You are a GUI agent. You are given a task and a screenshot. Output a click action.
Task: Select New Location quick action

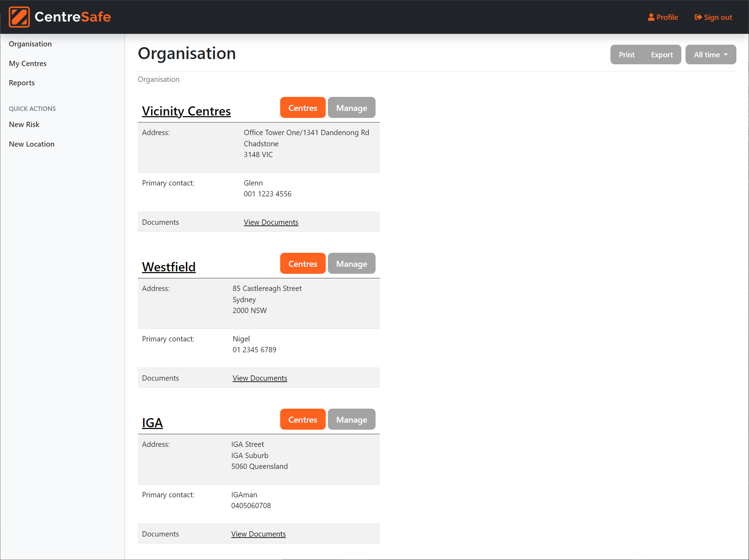[x=32, y=144]
